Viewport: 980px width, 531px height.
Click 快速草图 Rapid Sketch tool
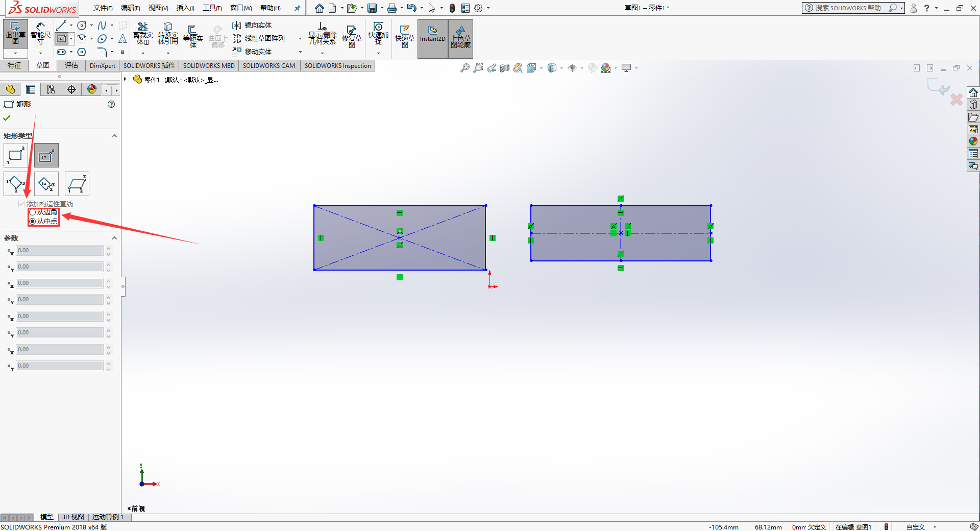point(405,36)
